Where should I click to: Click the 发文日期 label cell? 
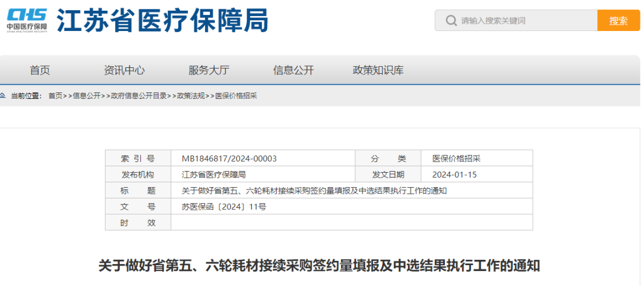click(388, 175)
